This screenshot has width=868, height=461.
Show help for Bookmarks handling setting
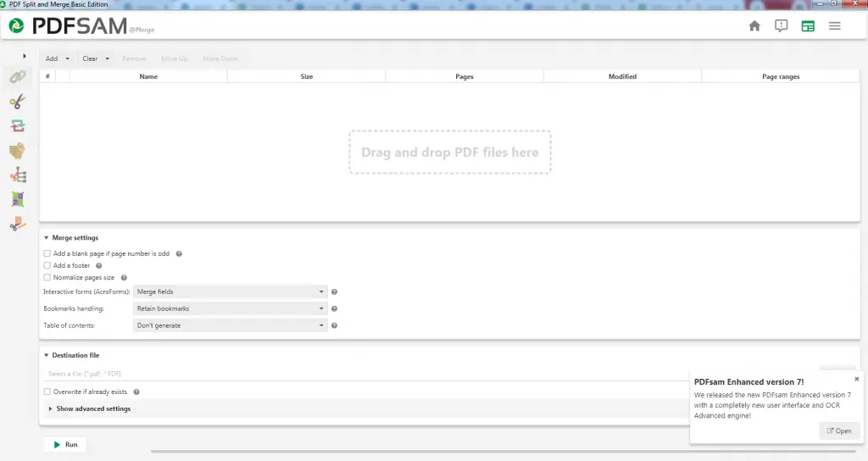point(334,308)
